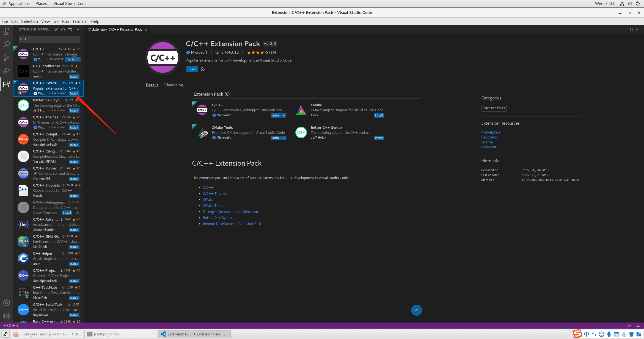Open Manage gear in activity bar
The width and height of the screenshot is (644, 339).
point(7,316)
